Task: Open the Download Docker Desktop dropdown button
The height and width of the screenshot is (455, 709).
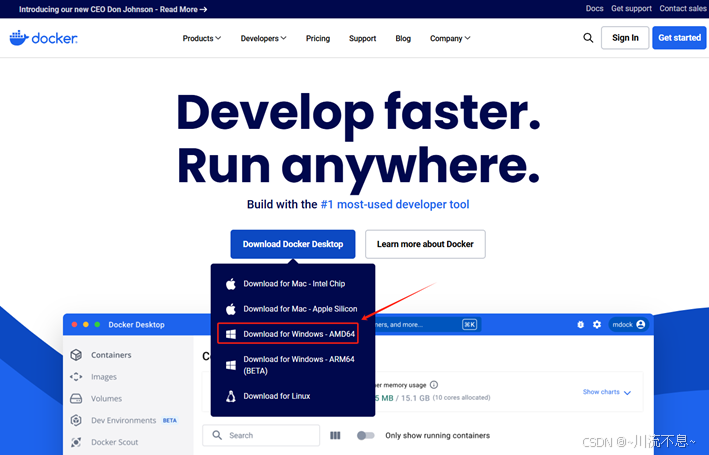Action: pos(293,244)
